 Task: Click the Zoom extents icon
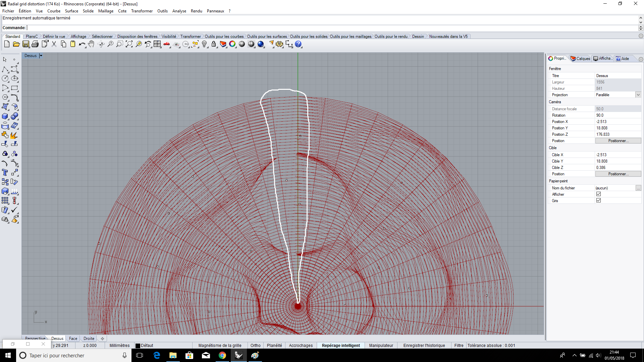pos(129,44)
